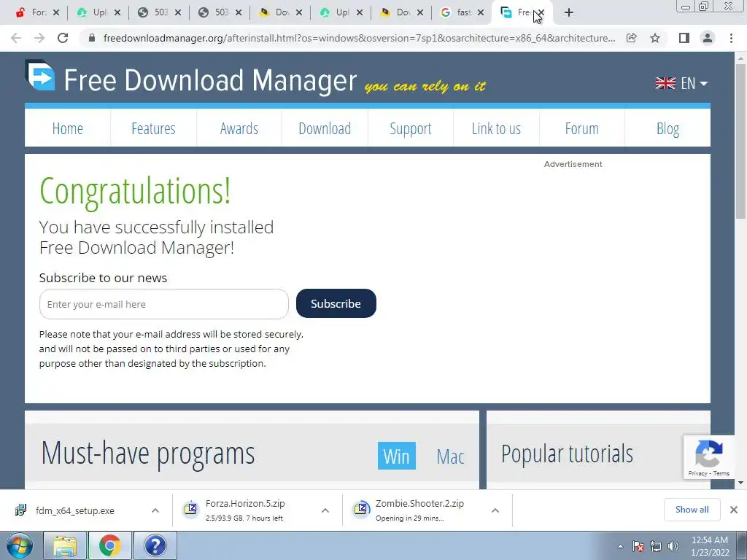Open the Link to us menu item
This screenshot has height=560, width=747.
coord(496,128)
